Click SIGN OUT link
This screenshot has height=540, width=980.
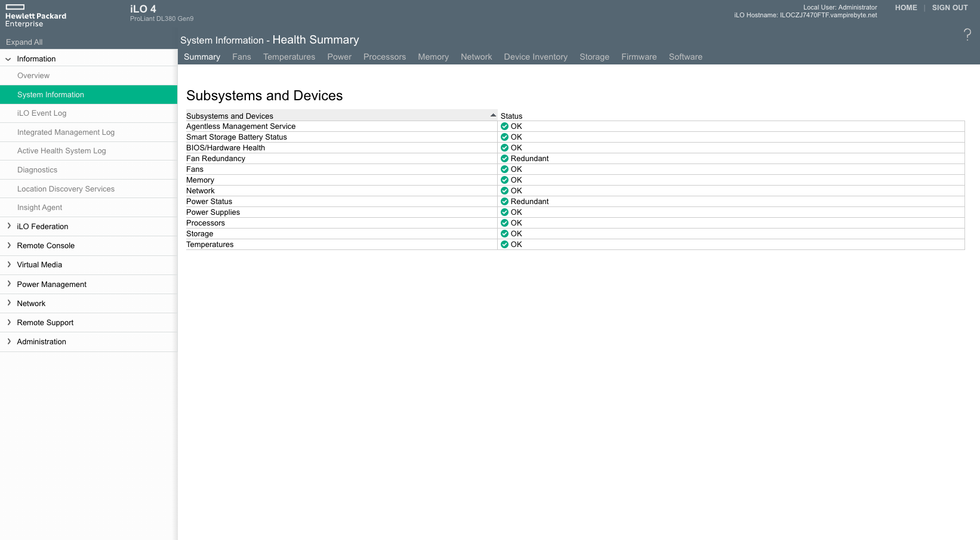(950, 8)
